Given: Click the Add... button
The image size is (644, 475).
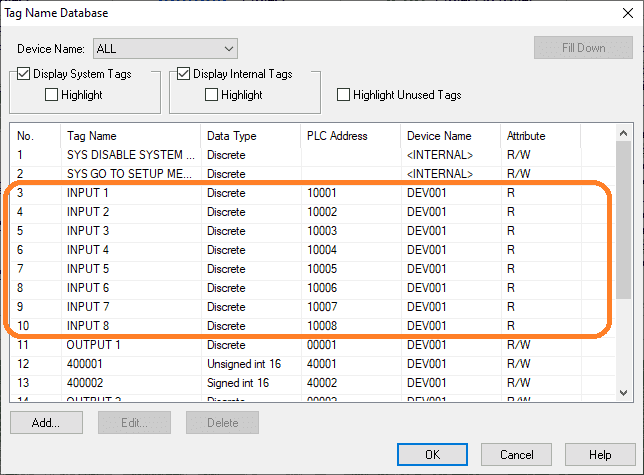Looking at the screenshot, I should (x=46, y=423).
